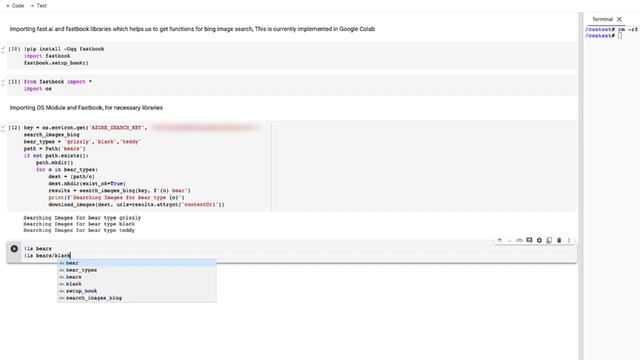The height and width of the screenshot is (360, 640).
Task: Choose 'bears' autocomplete suggestion
Action: pyautogui.click(x=137, y=277)
